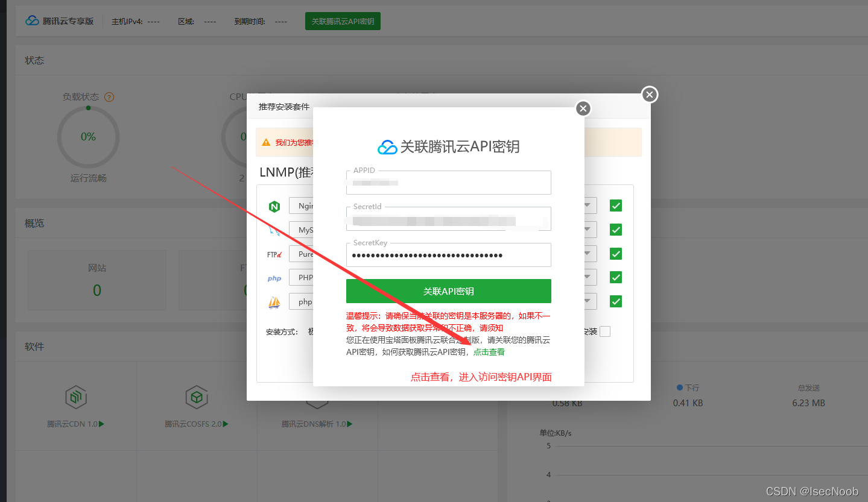Click the SecretKey password field
This screenshot has width=868, height=502.
click(449, 255)
